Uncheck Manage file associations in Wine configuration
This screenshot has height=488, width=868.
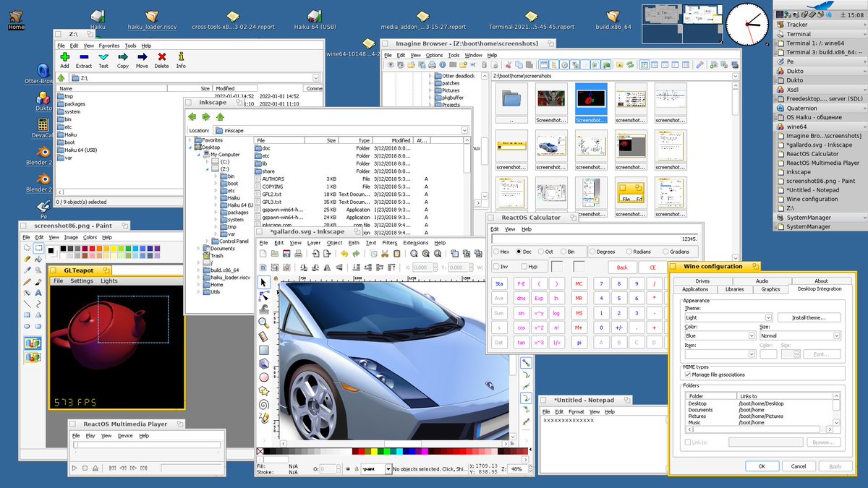pos(687,374)
